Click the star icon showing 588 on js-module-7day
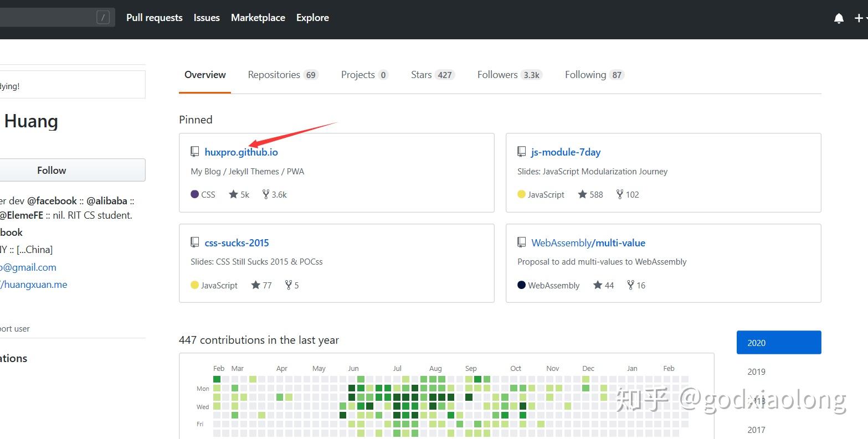Screen dimensions: 868x439 pos(583,194)
